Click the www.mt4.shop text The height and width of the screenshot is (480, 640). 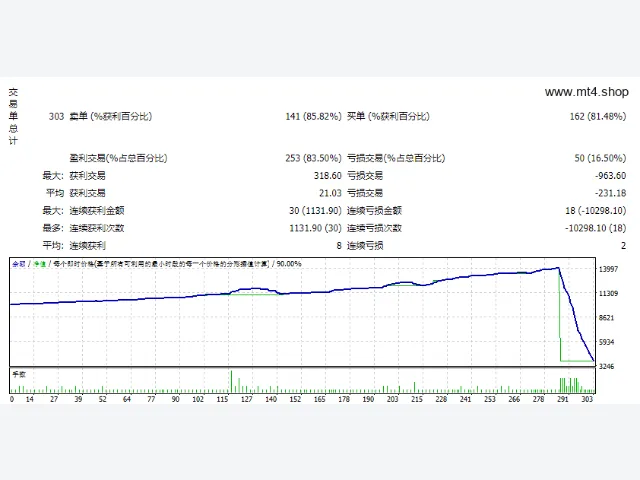coord(587,92)
